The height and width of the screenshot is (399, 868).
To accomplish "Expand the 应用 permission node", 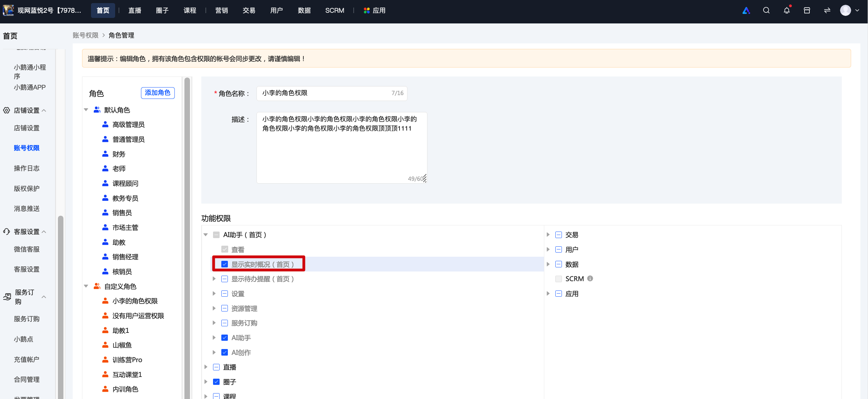I will pos(548,294).
